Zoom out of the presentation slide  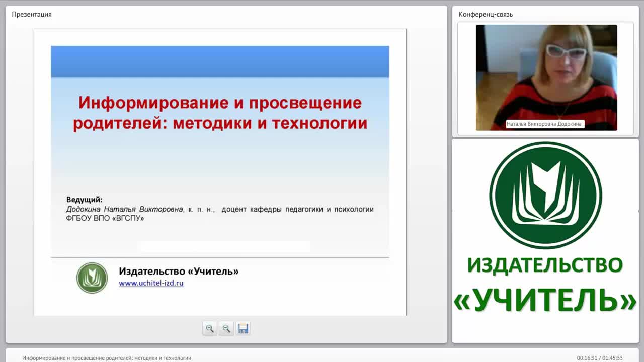[226, 328]
